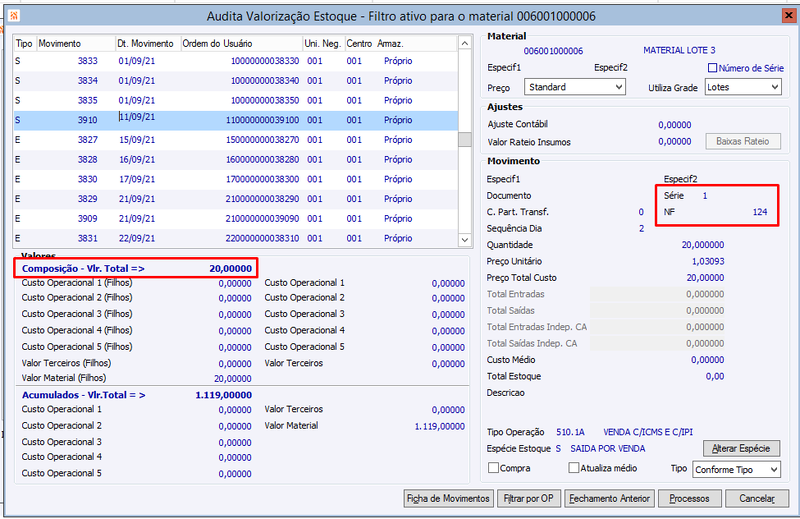Click the Ficha de Movimentos button
800x519 pixels.
pyautogui.click(x=448, y=498)
